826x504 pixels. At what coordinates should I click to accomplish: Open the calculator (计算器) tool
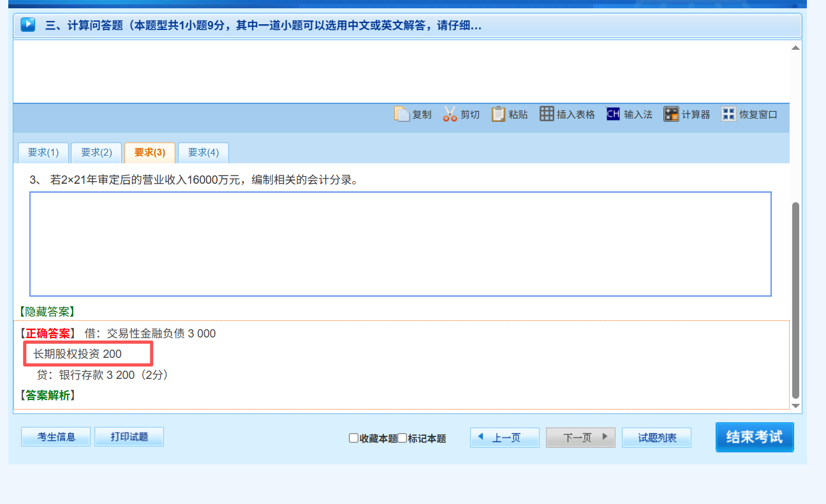pos(671,114)
